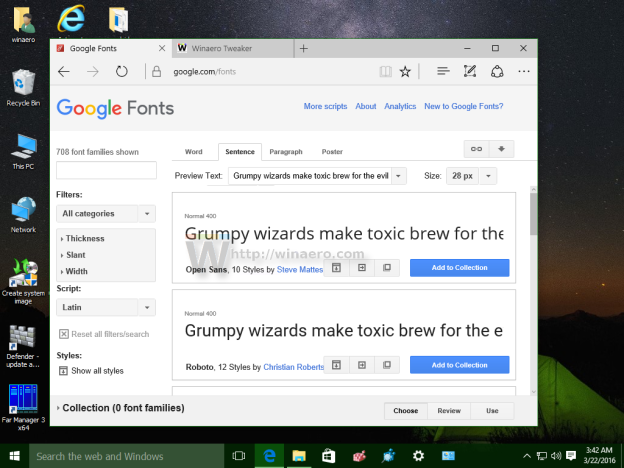This screenshot has height=468, width=624.
Task: Switch to the Word preview tab
Action: 194,152
